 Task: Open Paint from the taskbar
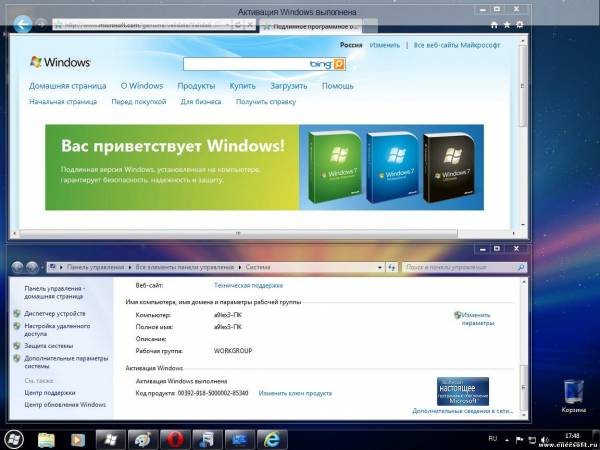[x=143, y=439]
